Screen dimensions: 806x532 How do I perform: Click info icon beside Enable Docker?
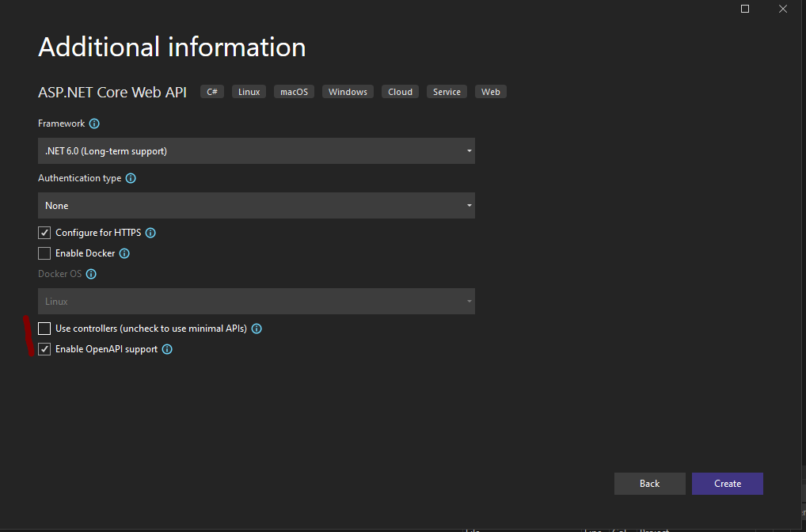point(124,254)
